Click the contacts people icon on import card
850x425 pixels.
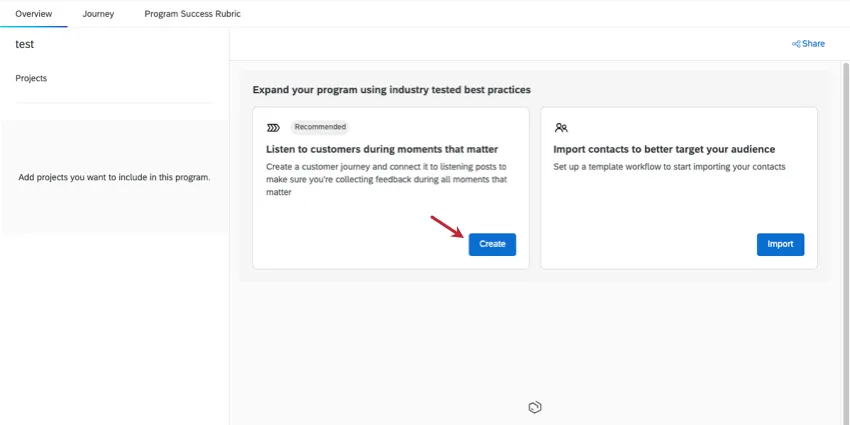click(x=561, y=128)
